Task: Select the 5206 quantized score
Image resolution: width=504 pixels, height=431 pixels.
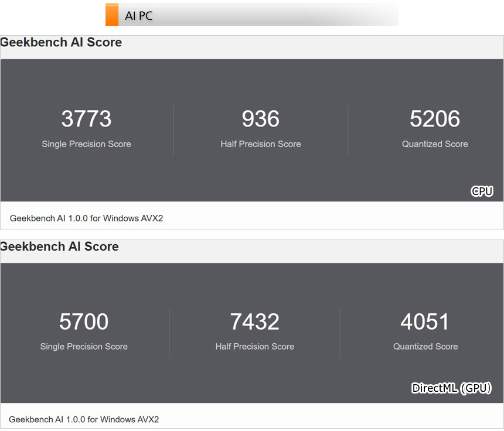Action: (x=435, y=119)
